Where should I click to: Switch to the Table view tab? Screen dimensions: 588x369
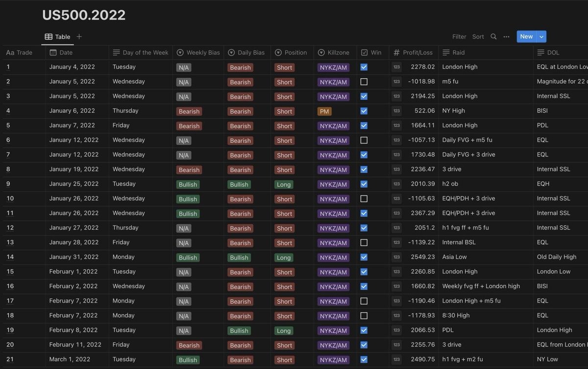click(58, 37)
